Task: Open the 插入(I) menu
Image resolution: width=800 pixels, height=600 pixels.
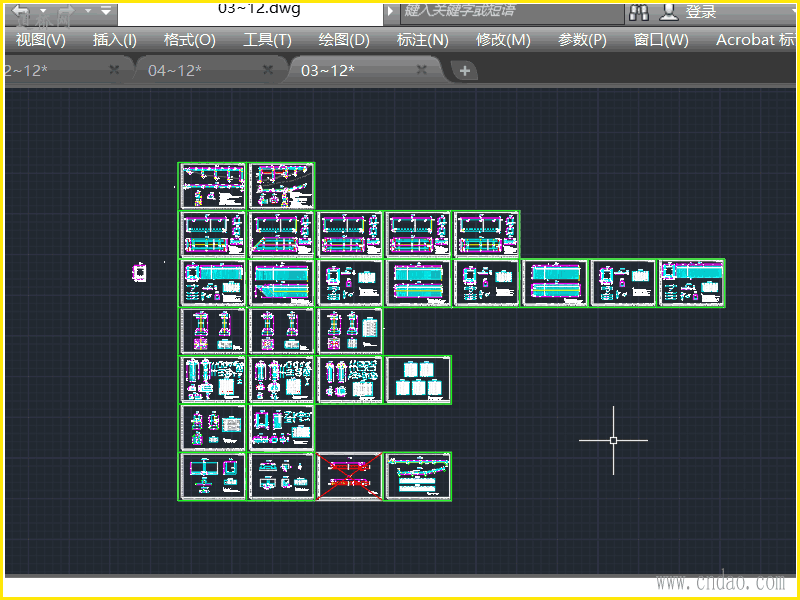Action: tap(115, 40)
